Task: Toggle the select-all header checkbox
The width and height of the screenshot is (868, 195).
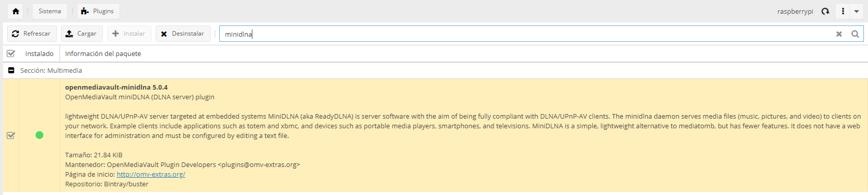Action: coord(11,53)
